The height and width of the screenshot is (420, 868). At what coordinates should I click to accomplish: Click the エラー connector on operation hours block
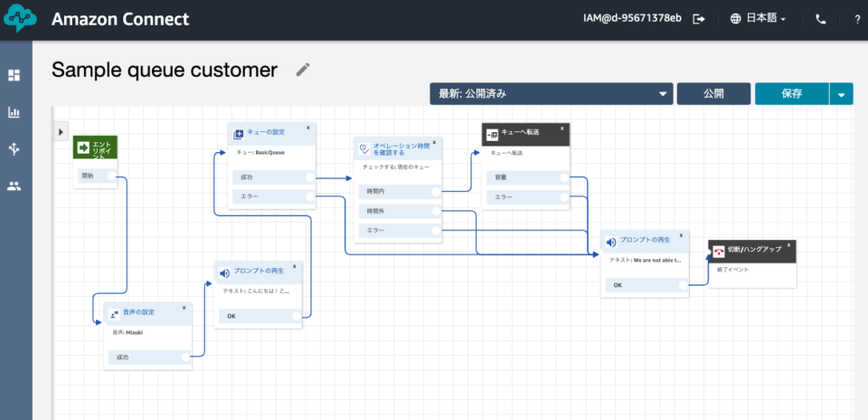(436, 230)
